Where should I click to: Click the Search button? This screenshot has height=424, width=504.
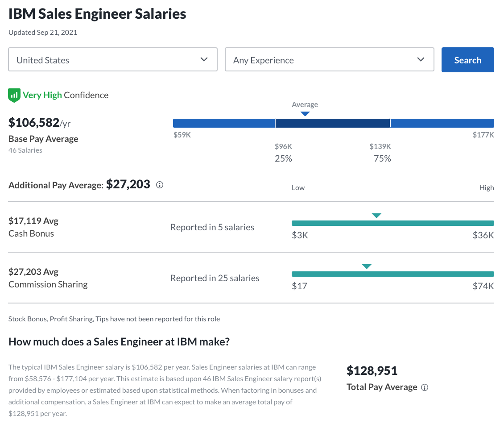coord(468,60)
